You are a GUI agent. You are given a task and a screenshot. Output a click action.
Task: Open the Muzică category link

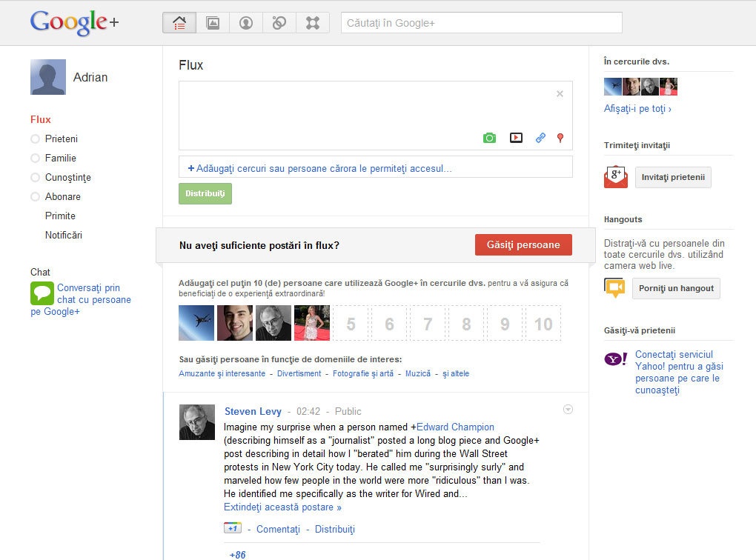coord(418,373)
